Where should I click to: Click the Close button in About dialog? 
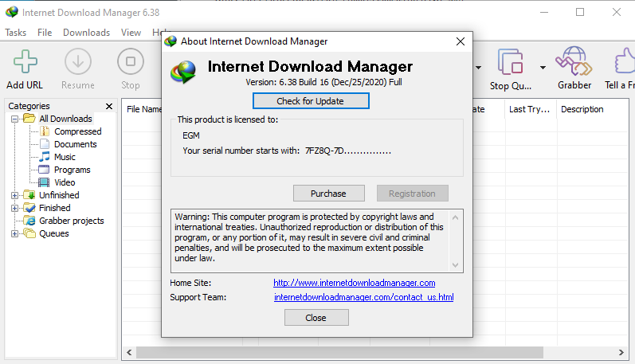[x=316, y=318]
